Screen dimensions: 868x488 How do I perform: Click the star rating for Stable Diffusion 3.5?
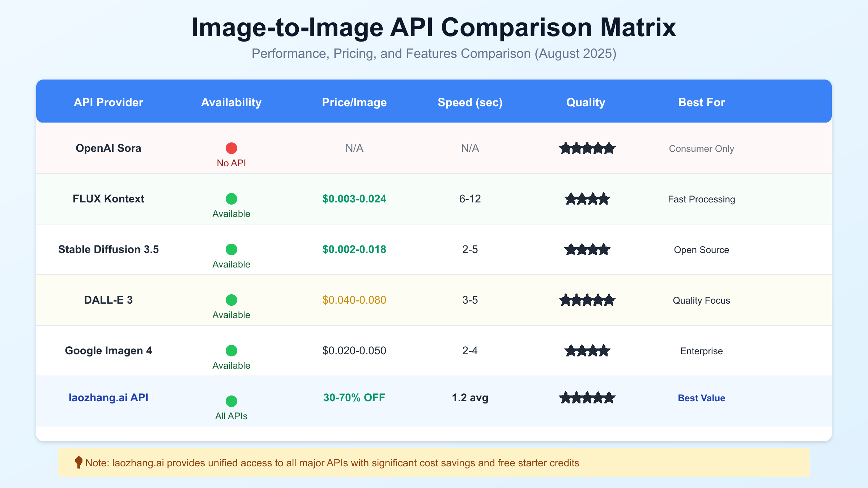[x=587, y=249]
